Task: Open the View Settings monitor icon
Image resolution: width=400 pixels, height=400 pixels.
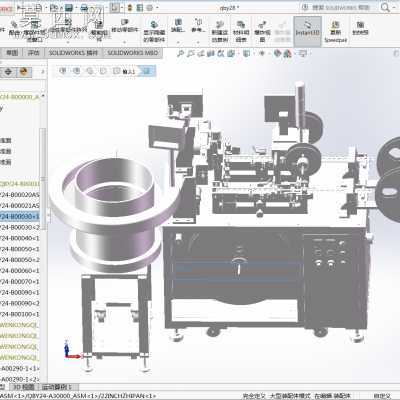Action: 302,53
